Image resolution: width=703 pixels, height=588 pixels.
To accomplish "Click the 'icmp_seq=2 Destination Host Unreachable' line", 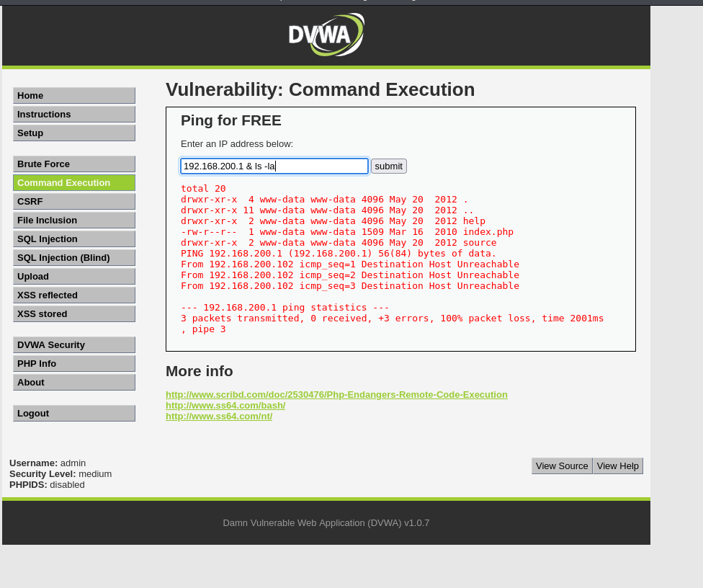I will click(x=350, y=275).
